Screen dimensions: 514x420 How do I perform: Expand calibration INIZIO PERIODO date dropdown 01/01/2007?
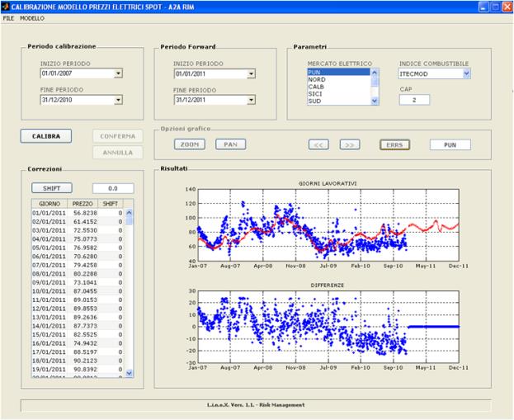point(118,73)
